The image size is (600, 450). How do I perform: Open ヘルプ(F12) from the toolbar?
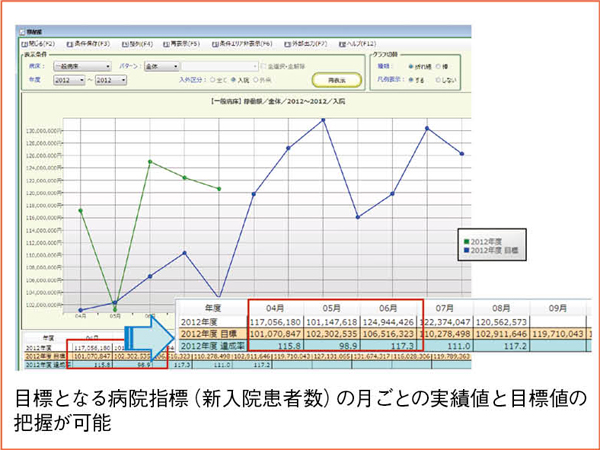(x=345, y=44)
